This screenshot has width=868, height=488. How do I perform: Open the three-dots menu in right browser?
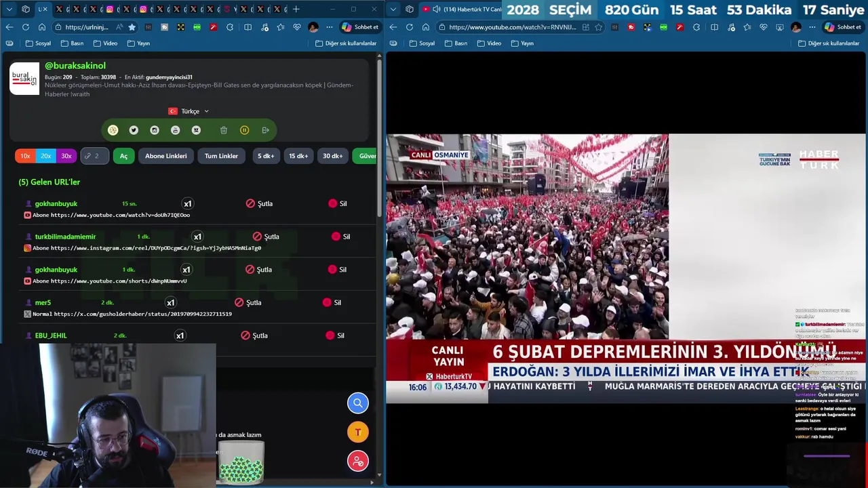click(812, 27)
